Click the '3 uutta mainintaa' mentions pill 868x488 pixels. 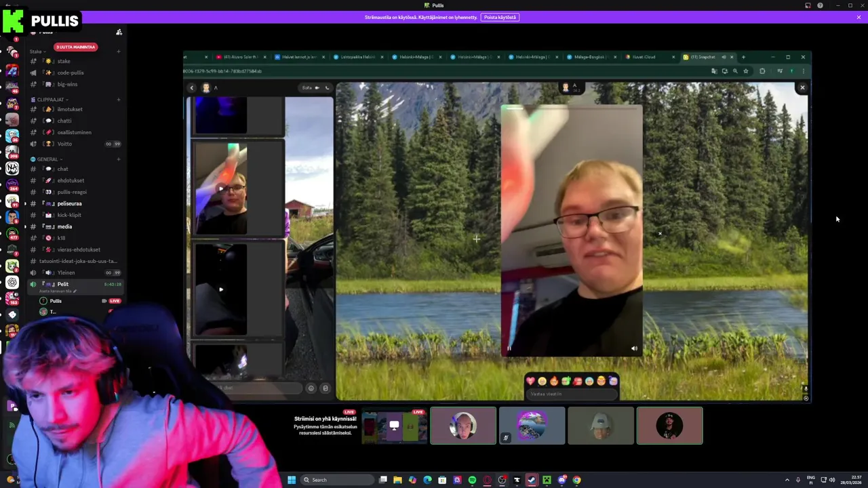pyautogui.click(x=76, y=47)
